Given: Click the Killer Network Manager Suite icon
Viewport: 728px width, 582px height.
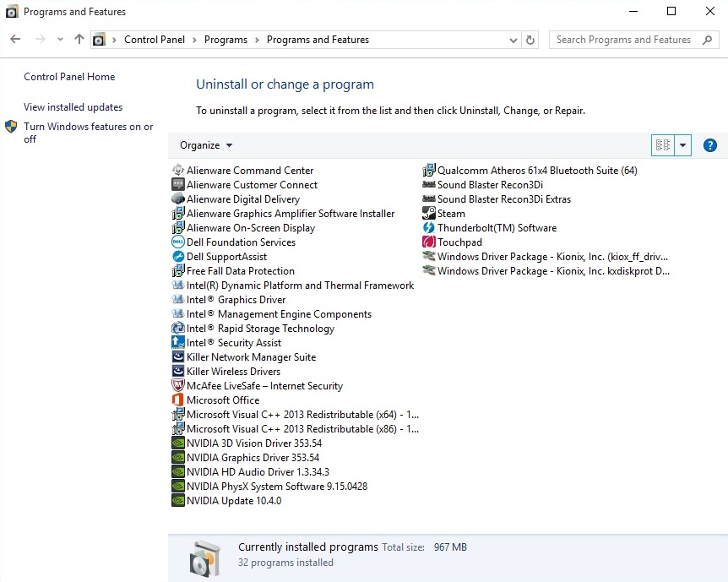Looking at the screenshot, I should [x=178, y=357].
